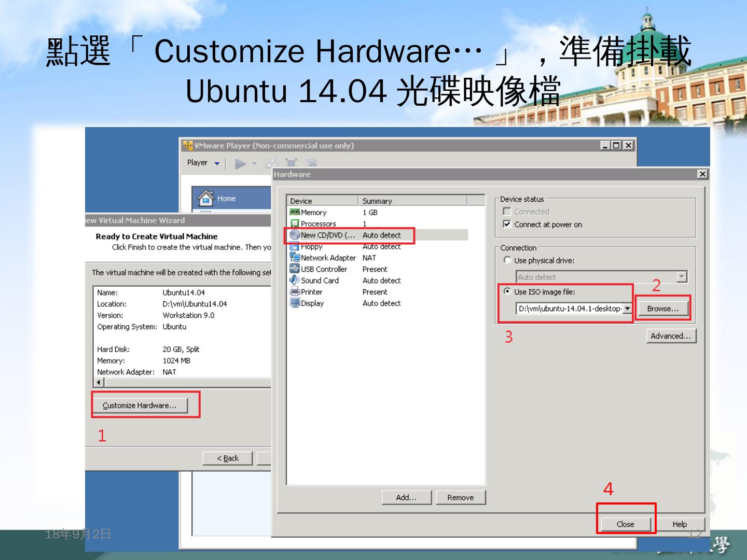Viewport: 747px width, 560px height.
Task: Select the New CD/DVD disc icon
Action: [295, 235]
